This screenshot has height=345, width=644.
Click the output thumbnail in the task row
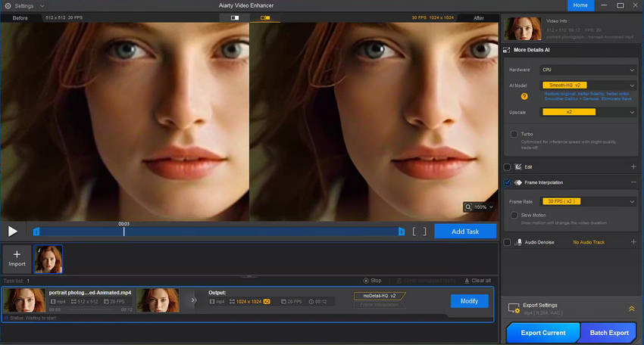tap(158, 300)
